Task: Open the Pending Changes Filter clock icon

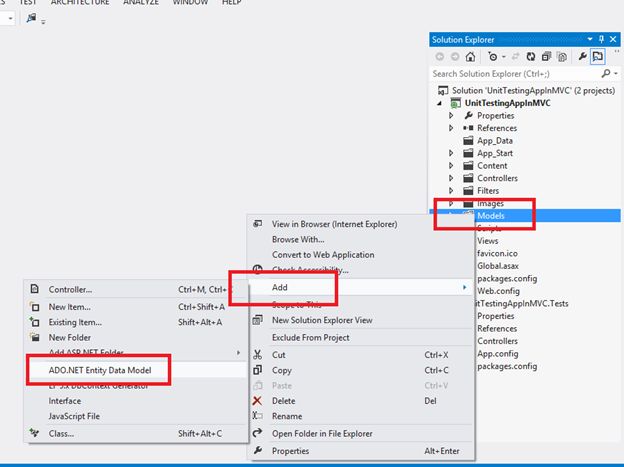Action: [x=493, y=57]
